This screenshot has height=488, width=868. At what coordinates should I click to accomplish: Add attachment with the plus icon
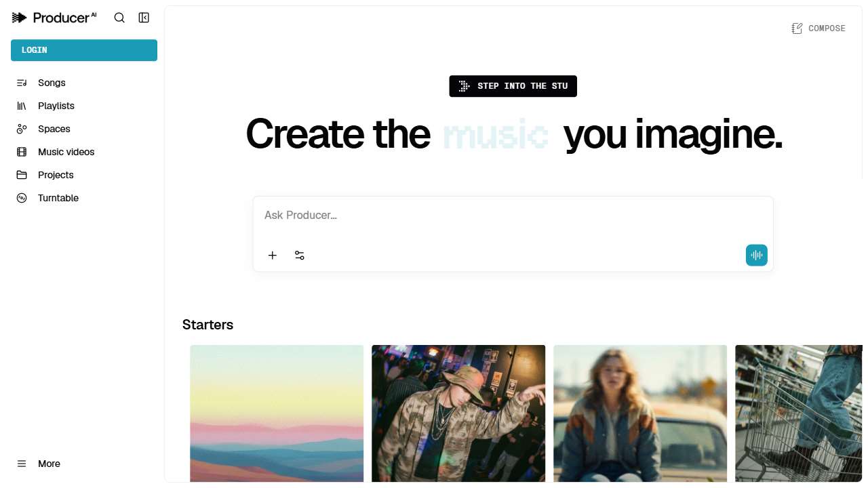pyautogui.click(x=273, y=256)
